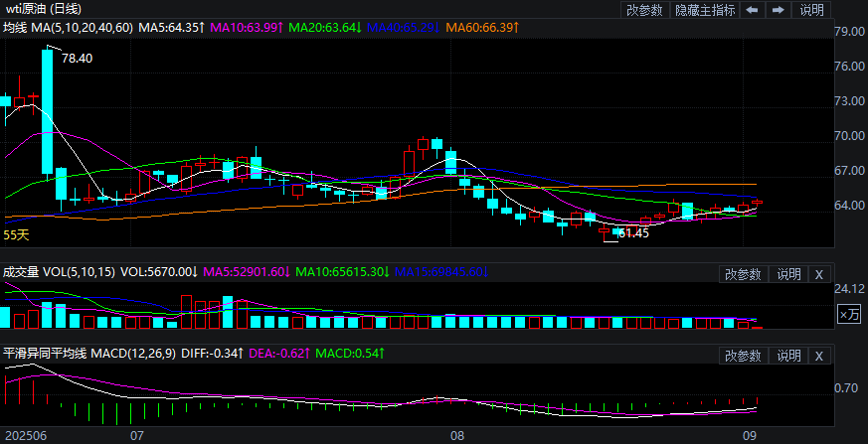The height and width of the screenshot is (444, 868).
Task: Open 改参数 in the MACD panel
Action: click(743, 356)
